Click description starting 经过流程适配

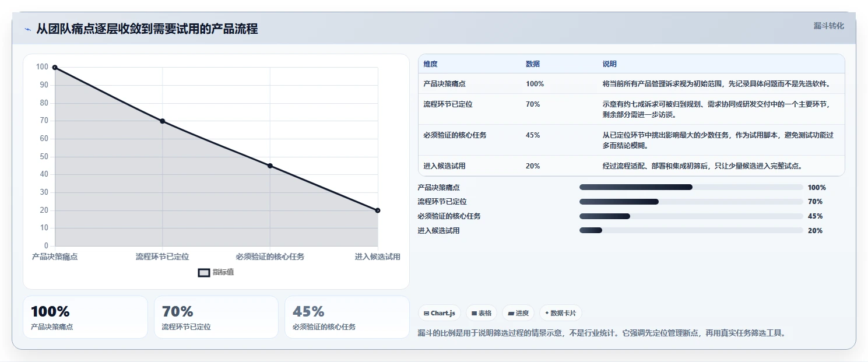click(x=703, y=166)
